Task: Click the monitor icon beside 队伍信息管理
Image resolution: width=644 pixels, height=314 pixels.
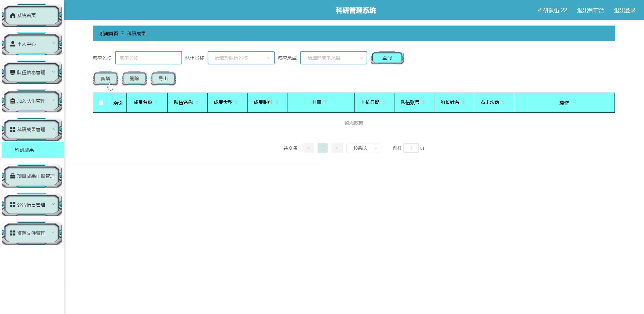Action: [13, 72]
